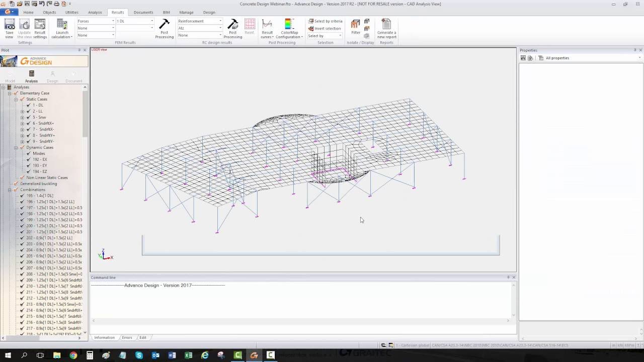Switch to the Documents ribbon tab
Image resolution: width=644 pixels, height=362 pixels.
point(143,12)
